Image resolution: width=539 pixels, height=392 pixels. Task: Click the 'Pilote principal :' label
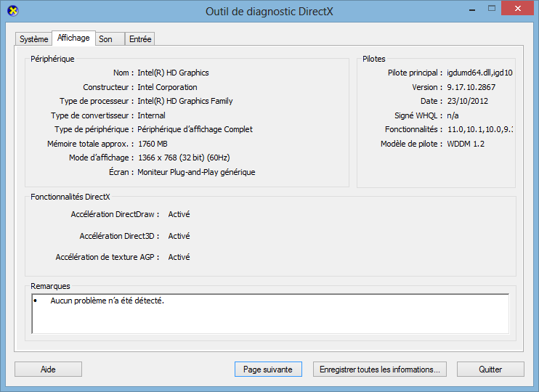[x=416, y=73]
